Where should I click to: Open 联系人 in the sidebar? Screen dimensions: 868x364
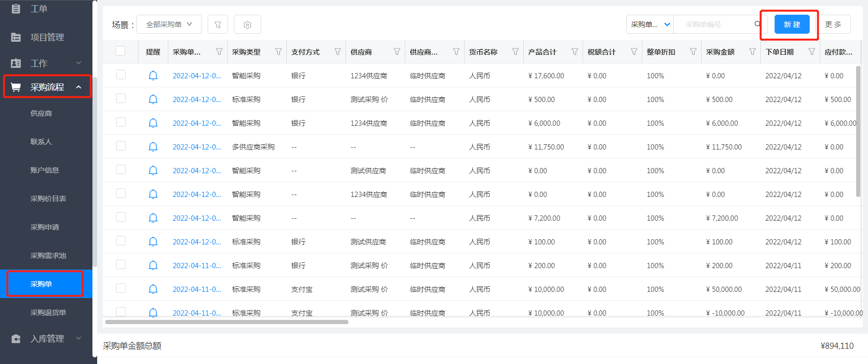tap(41, 142)
